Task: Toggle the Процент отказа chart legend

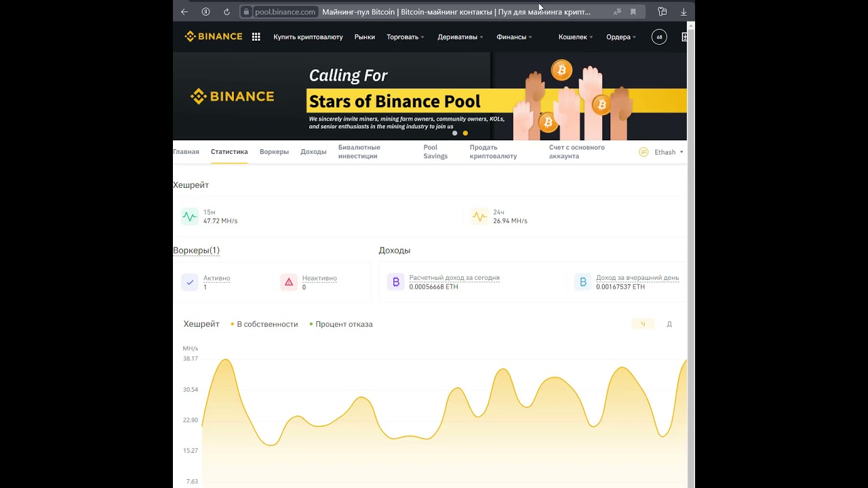Action: [341, 324]
